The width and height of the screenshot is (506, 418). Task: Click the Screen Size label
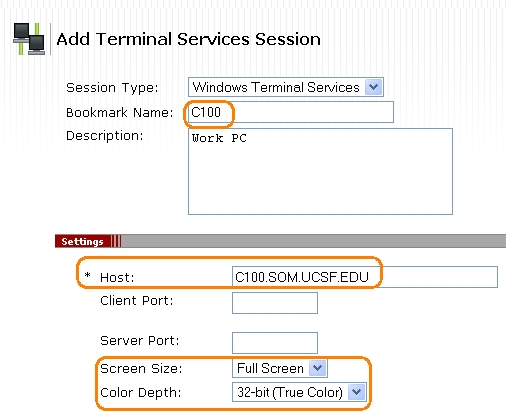pyautogui.click(x=141, y=369)
